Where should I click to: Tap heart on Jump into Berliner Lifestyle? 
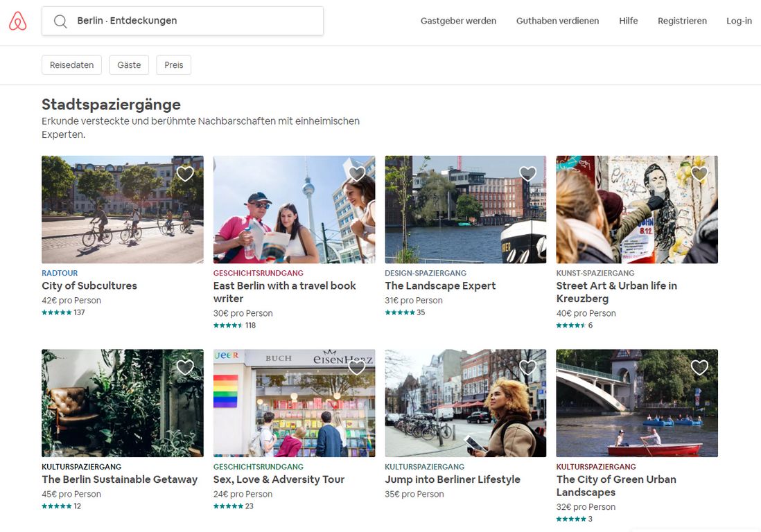(528, 368)
